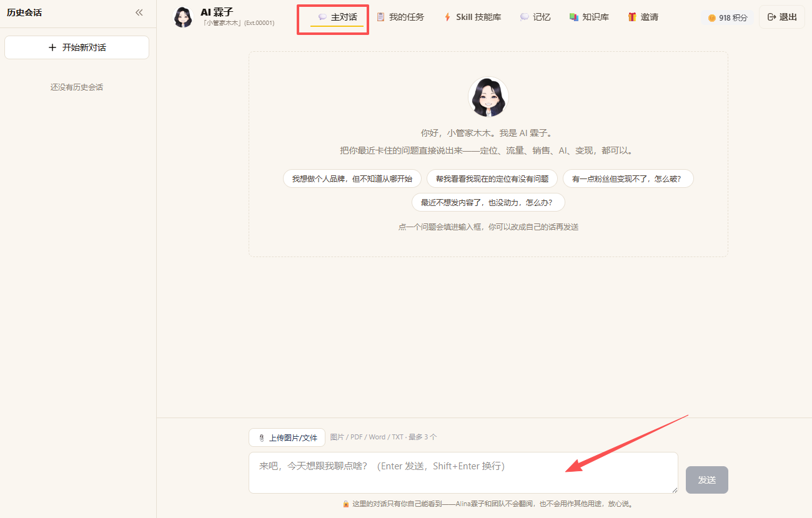Click the 开始新对话 button
812x518 pixels.
click(77, 47)
